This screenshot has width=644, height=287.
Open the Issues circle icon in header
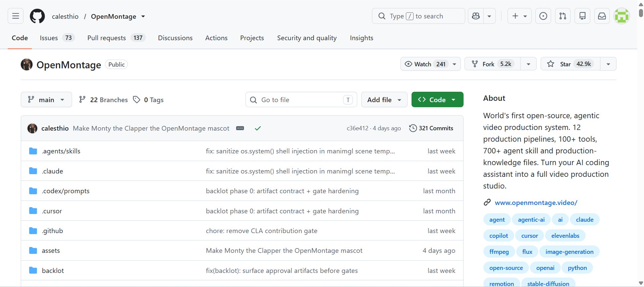(543, 16)
